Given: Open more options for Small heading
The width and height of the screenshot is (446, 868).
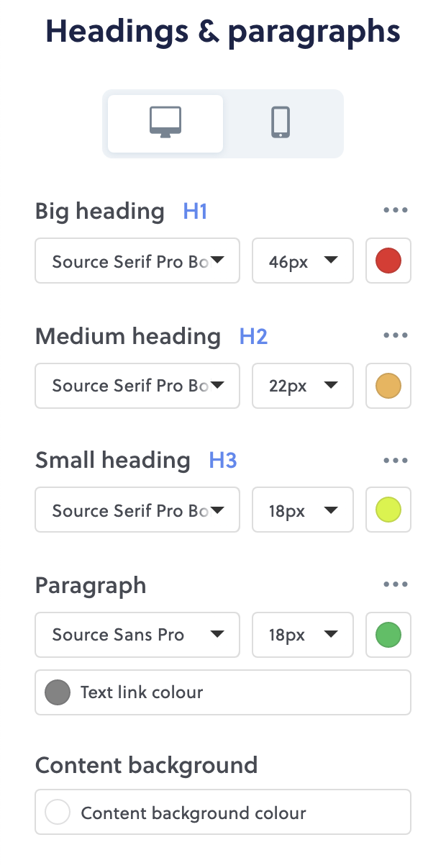Looking at the screenshot, I should (396, 461).
